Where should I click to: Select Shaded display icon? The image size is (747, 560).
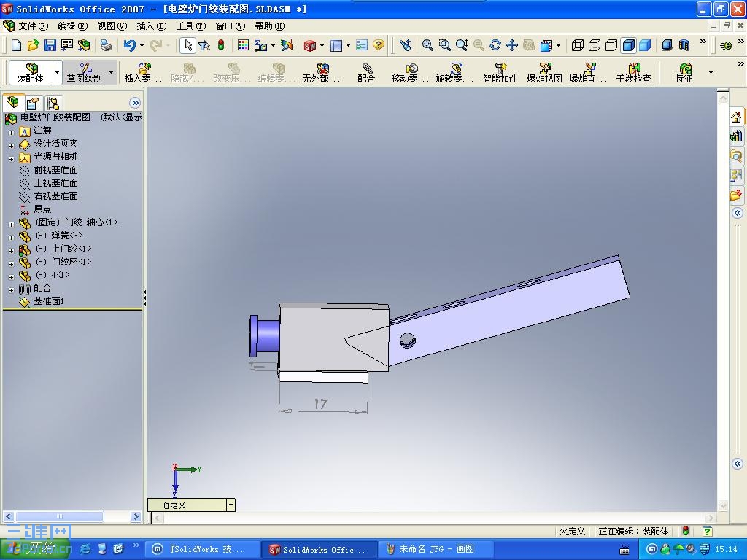[645, 45]
